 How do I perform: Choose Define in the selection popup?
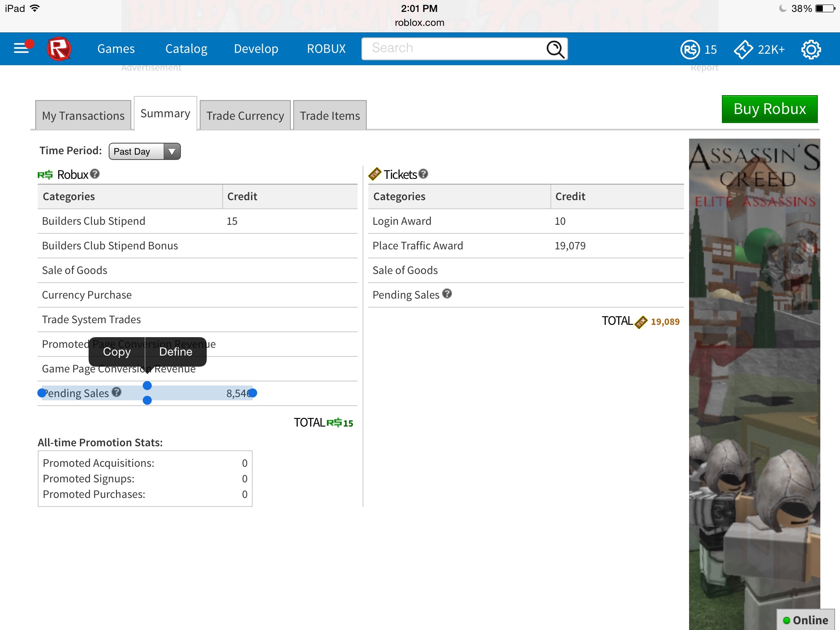(176, 352)
